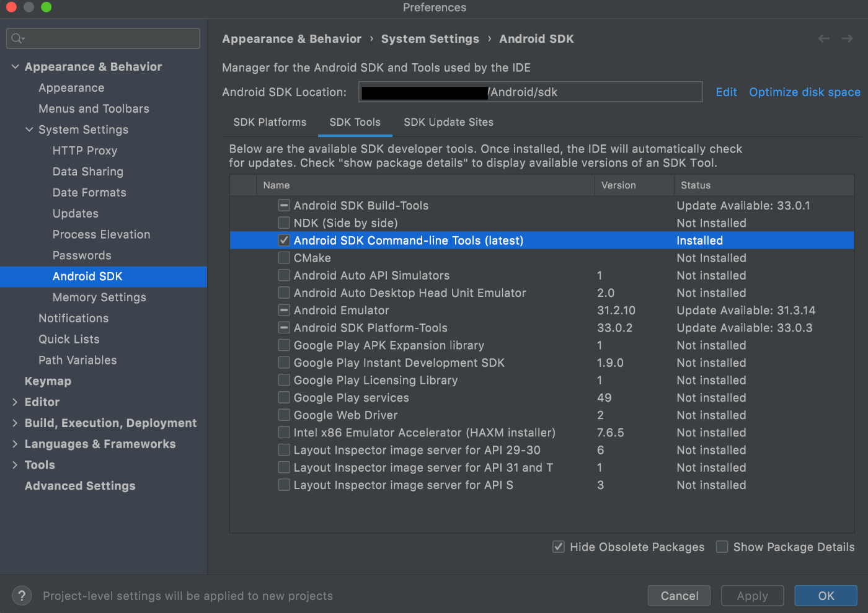Image resolution: width=868 pixels, height=613 pixels.
Task: Open Updates settings page
Action: pos(76,213)
